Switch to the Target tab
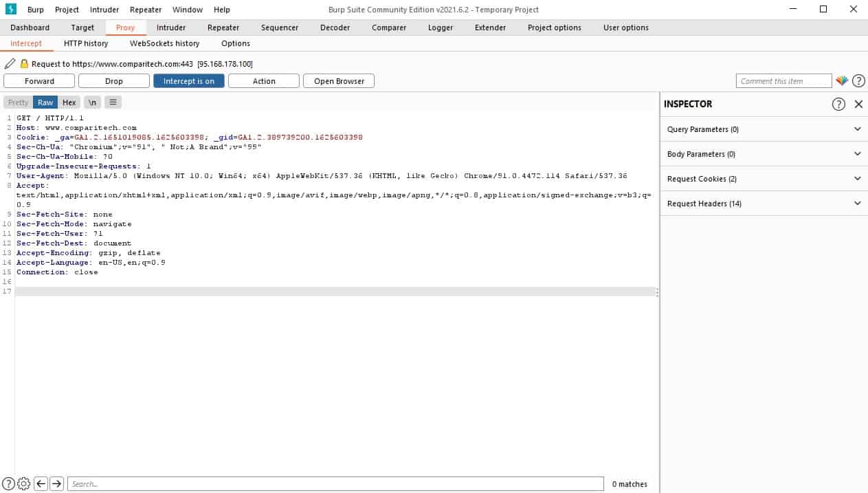This screenshot has width=868, height=493. (x=82, y=28)
